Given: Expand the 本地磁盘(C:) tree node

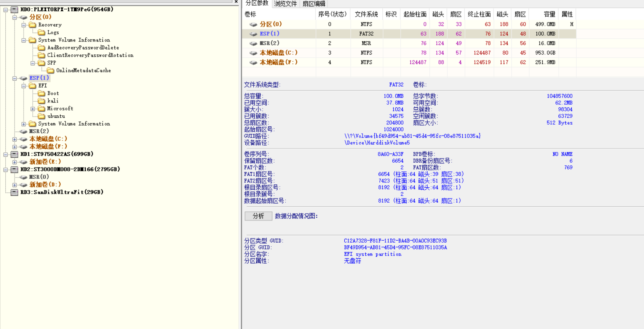Looking at the screenshot, I should pos(14,139).
